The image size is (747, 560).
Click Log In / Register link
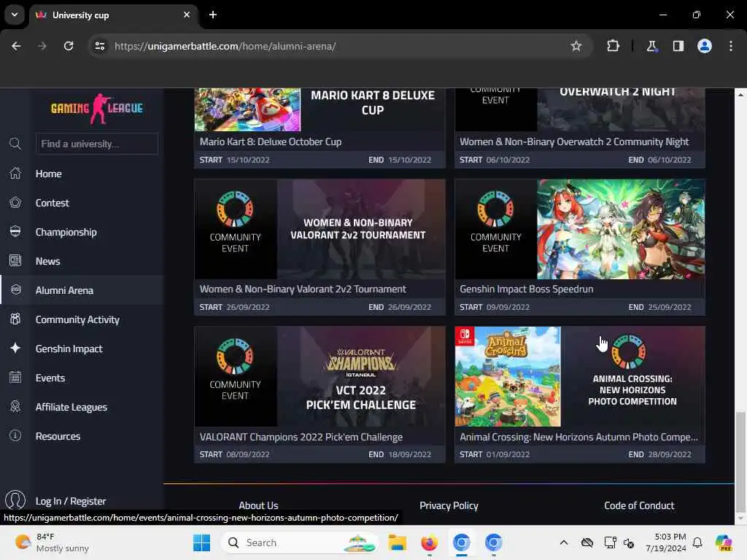coord(71,501)
